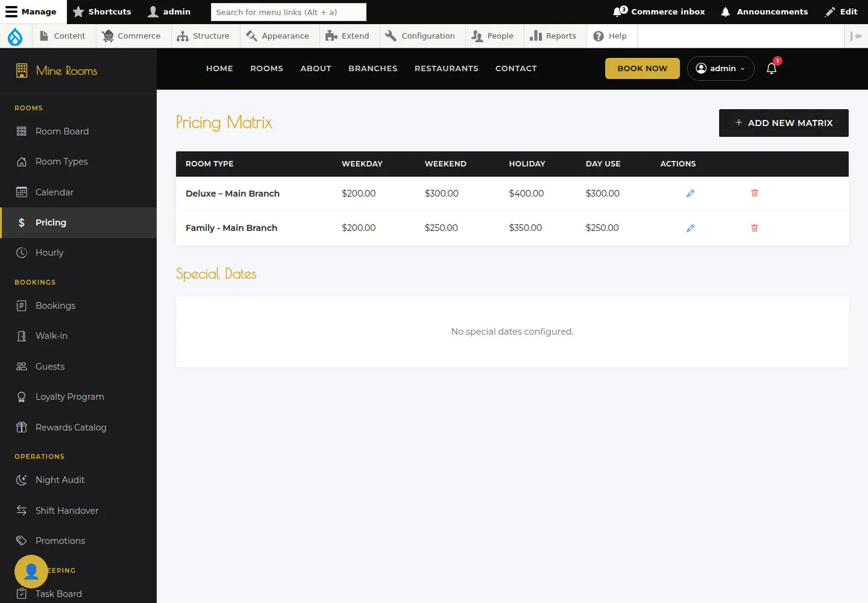
Task: Open Rewards Catalog in the sidebar
Action: tap(78, 428)
